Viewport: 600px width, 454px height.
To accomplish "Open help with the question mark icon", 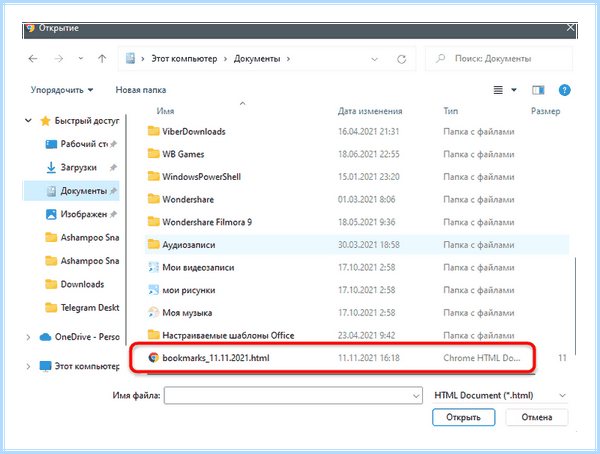I will point(564,90).
